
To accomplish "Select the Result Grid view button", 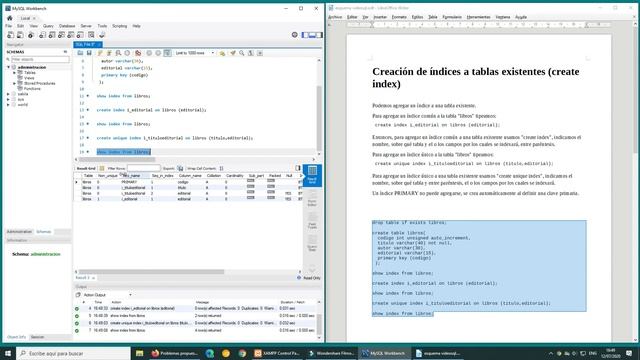I will tap(312, 176).
